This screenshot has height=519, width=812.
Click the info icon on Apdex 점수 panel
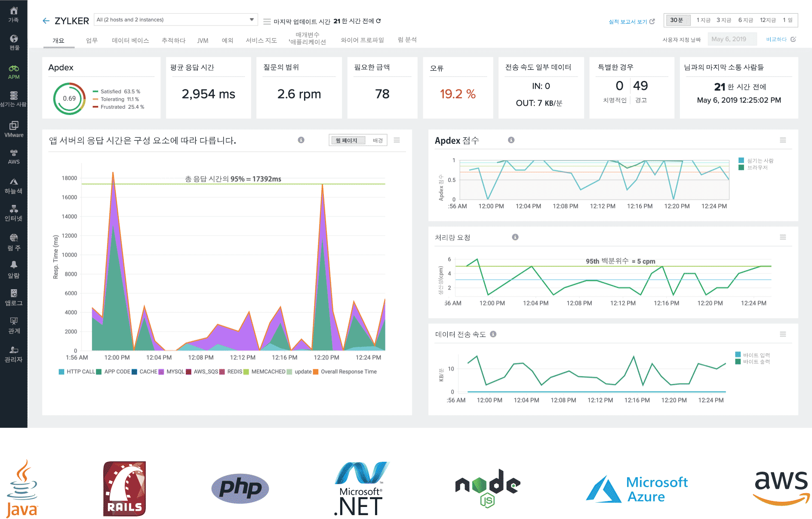[511, 140]
